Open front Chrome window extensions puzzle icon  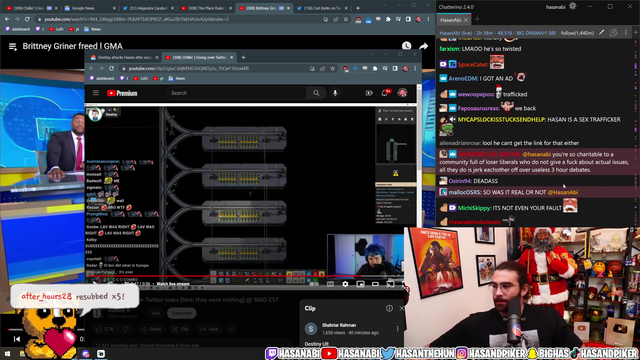click(375, 69)
